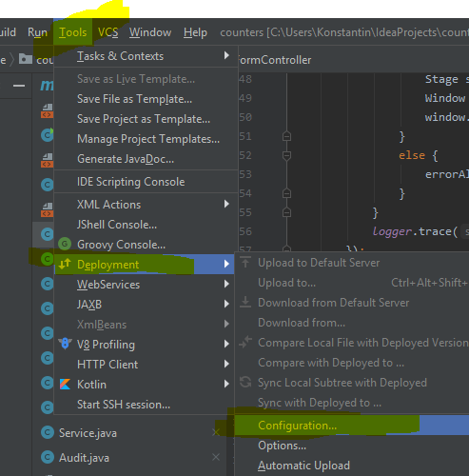Select Save Project as Template
This screenshot has width=469, height=476.
[146, 119]
